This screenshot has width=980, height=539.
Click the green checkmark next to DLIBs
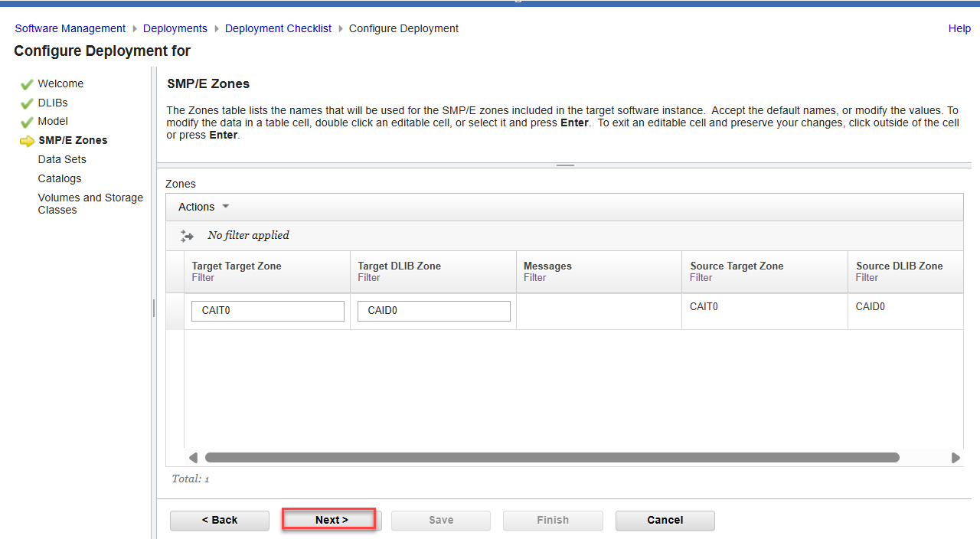(x=27, y=103)
